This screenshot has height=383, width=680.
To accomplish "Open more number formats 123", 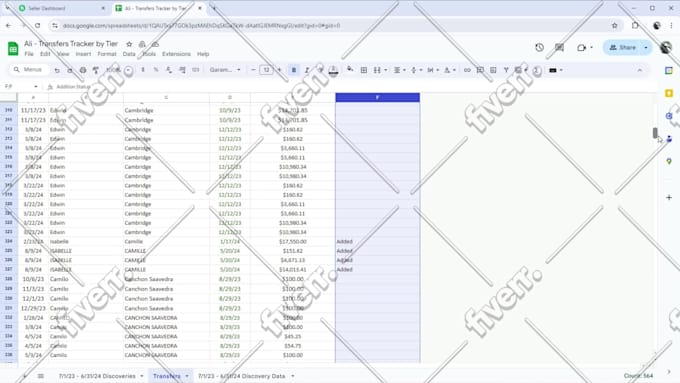I will tap(196, 70).
